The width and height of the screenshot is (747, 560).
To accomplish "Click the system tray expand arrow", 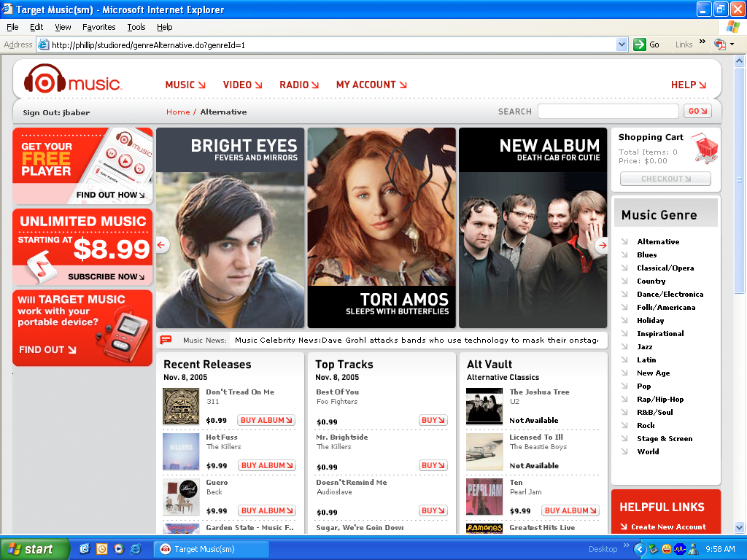I will click(639, 550).
